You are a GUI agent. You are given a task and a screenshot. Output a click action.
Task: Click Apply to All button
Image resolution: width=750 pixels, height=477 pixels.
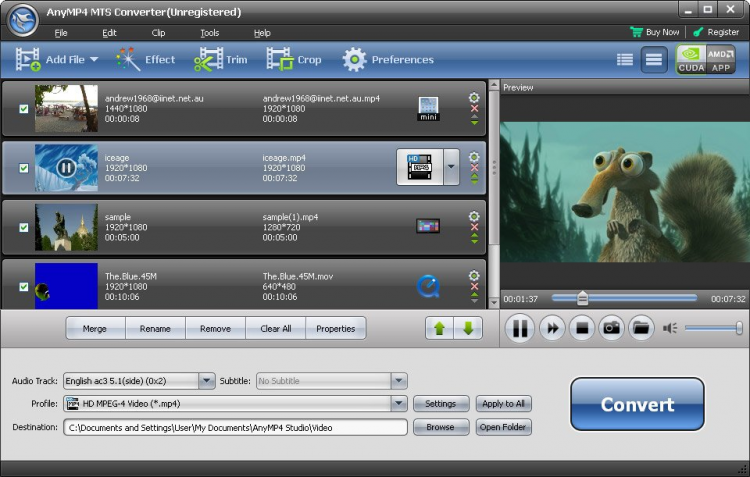503,403
